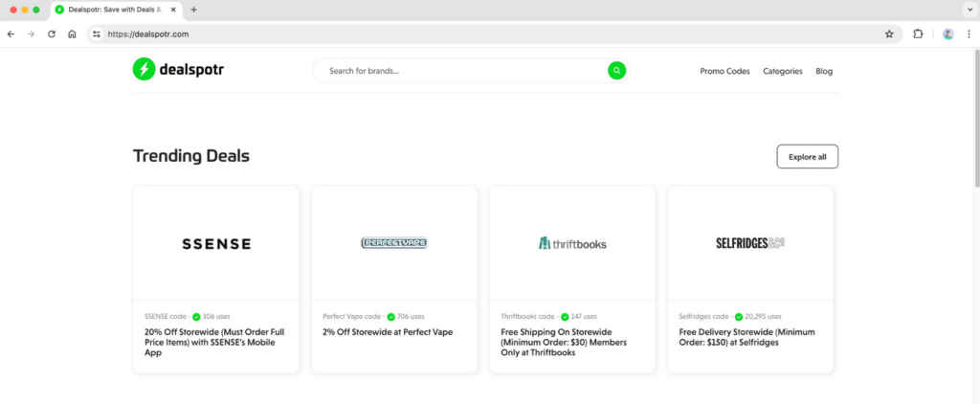The image size is (980, 404).
Task: Click the SSENSE logo image
Action: click(x=216, y=244)
